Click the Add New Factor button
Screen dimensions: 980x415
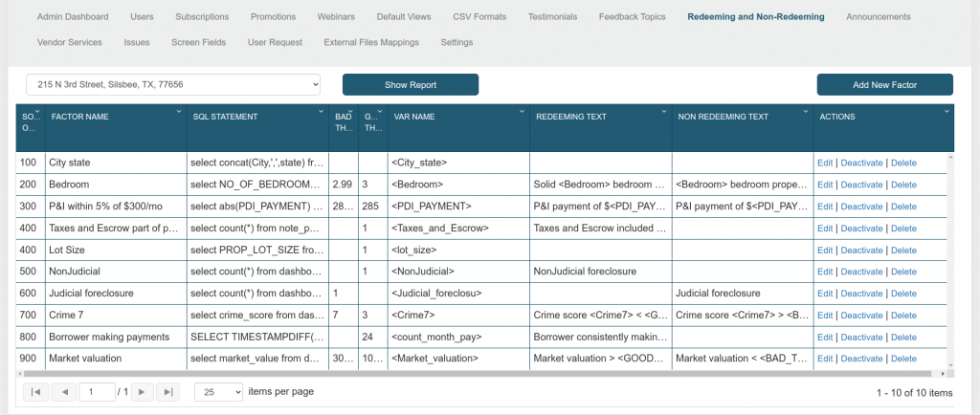884,85
